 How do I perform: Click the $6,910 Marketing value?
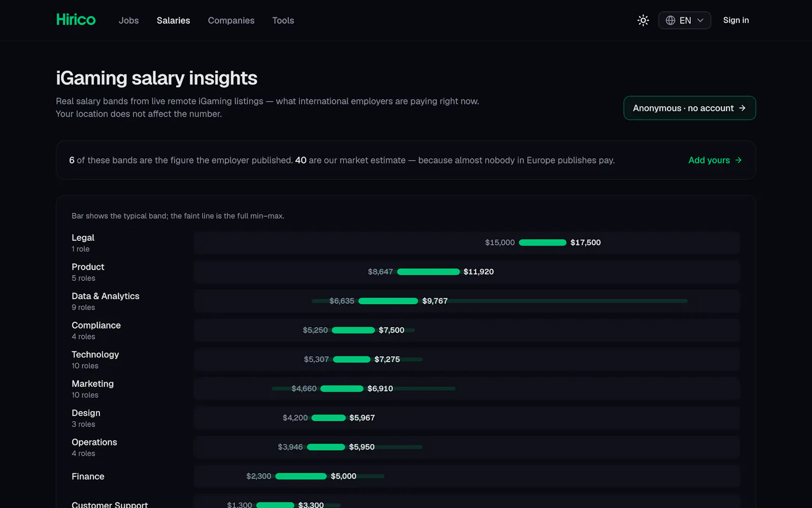tap(380, 389)
